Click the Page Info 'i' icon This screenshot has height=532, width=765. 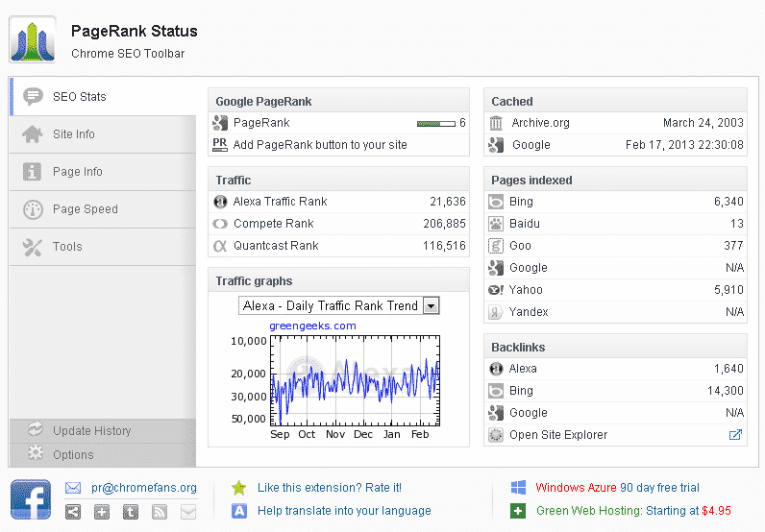33,172
